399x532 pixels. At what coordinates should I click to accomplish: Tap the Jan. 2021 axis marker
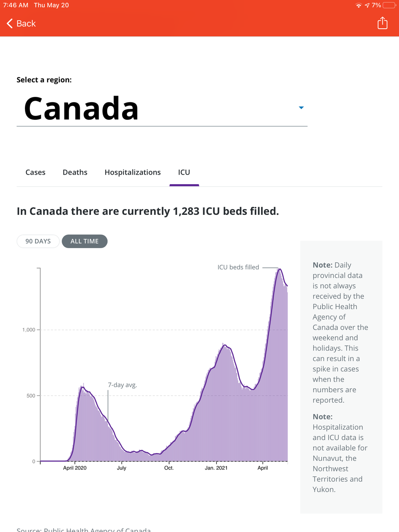[x=216, y=468]
